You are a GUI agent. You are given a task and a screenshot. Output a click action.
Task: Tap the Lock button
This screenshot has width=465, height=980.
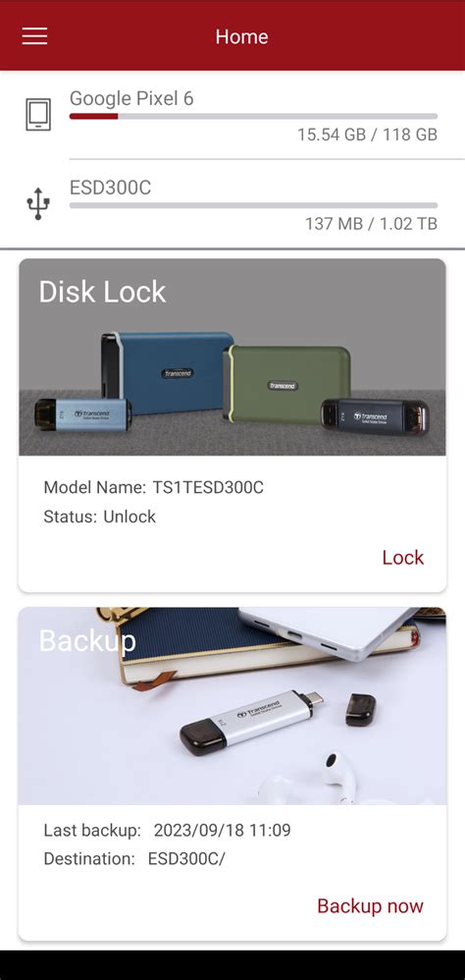(x=402, y=557)
